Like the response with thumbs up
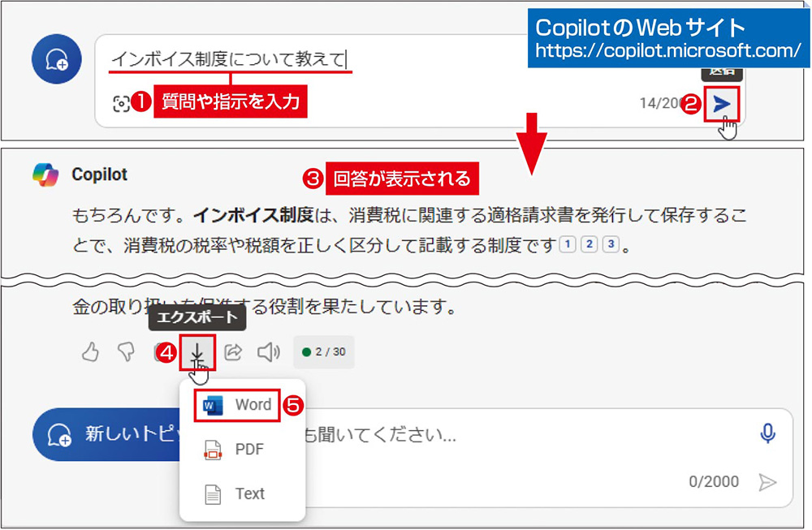Image resolution: width=812 pixels, height=530 pixels. coord(91,351)
